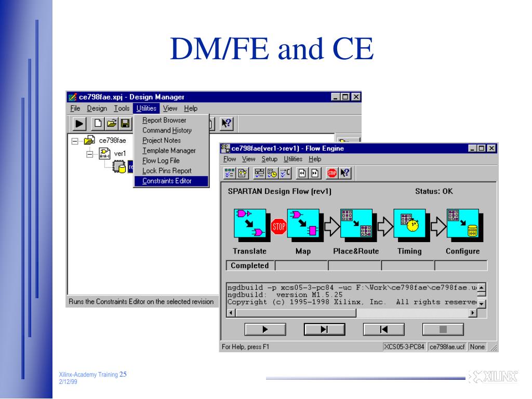
Task: Open Utilities menu in Flow Engine window
Action: click(x=293, y=159)
